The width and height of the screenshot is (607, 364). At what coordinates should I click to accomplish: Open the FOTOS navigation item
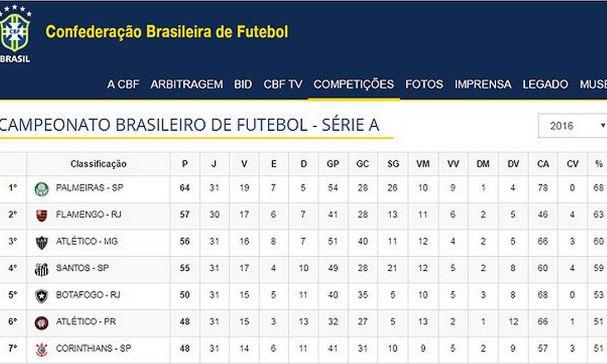coord(424,84)
